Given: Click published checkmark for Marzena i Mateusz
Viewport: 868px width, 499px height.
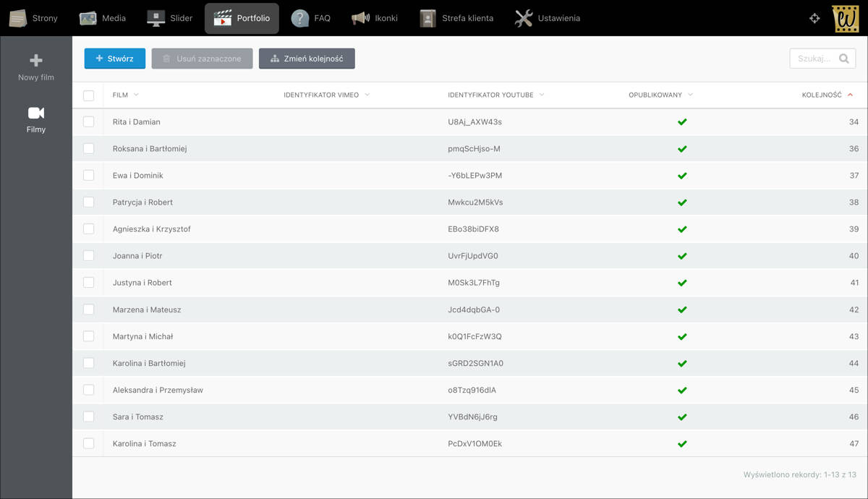Looking at the screenshot, I should click(681, 310).
